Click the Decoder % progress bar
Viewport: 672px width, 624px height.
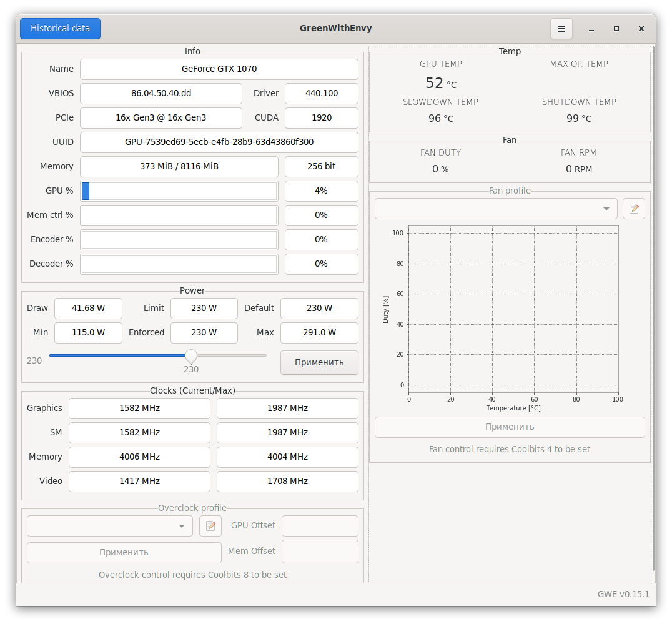[x=179, y=264]
